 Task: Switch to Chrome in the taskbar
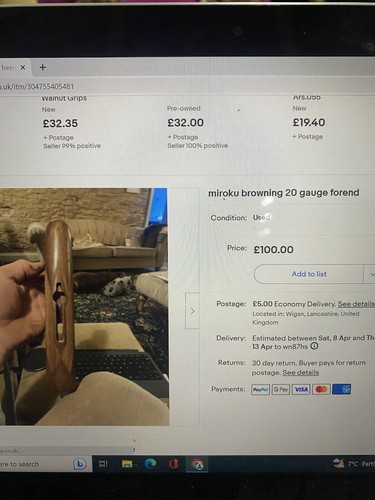tap(197, 464)
